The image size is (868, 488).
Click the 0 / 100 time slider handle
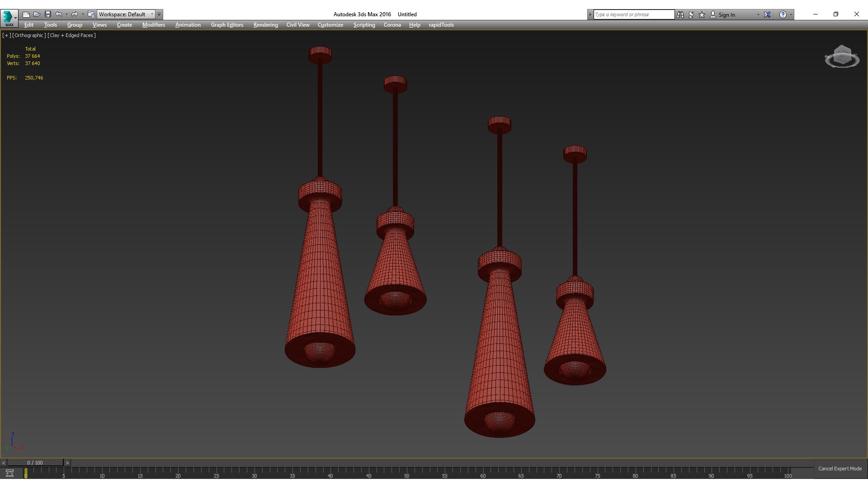point(35,463)
